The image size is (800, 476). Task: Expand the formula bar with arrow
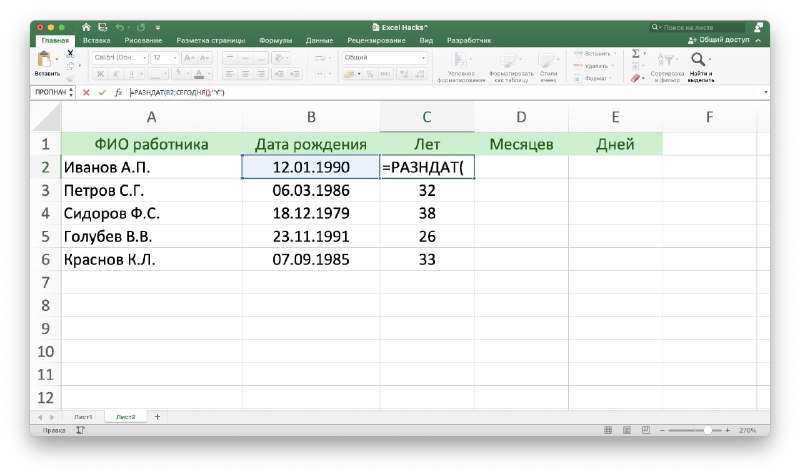click(x=765, y=92)
